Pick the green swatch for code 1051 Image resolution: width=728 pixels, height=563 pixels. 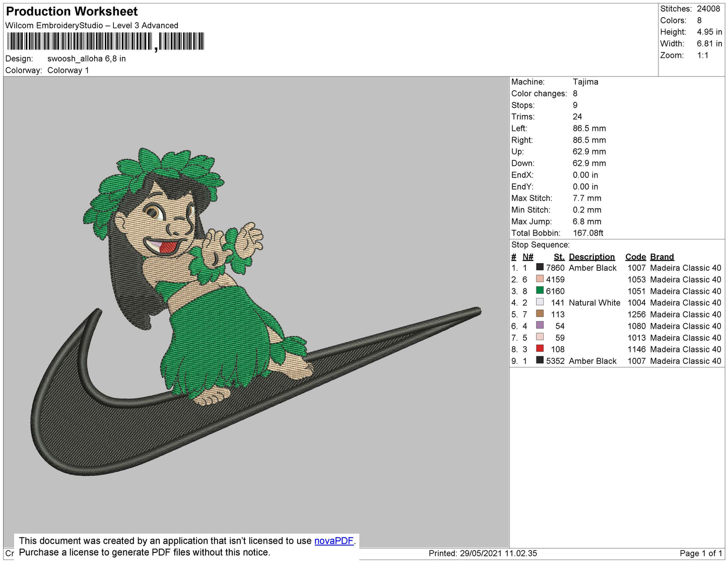[x=540, y=290]
